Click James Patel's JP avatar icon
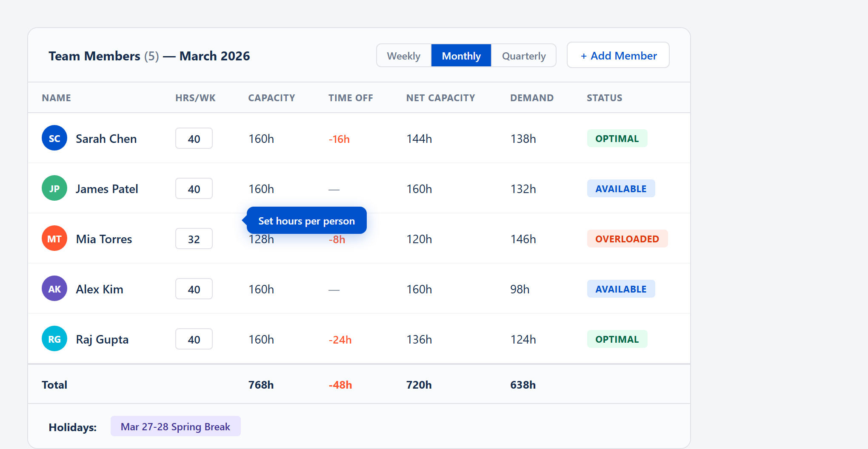This screenshot has width=868, height=449. 54,188
